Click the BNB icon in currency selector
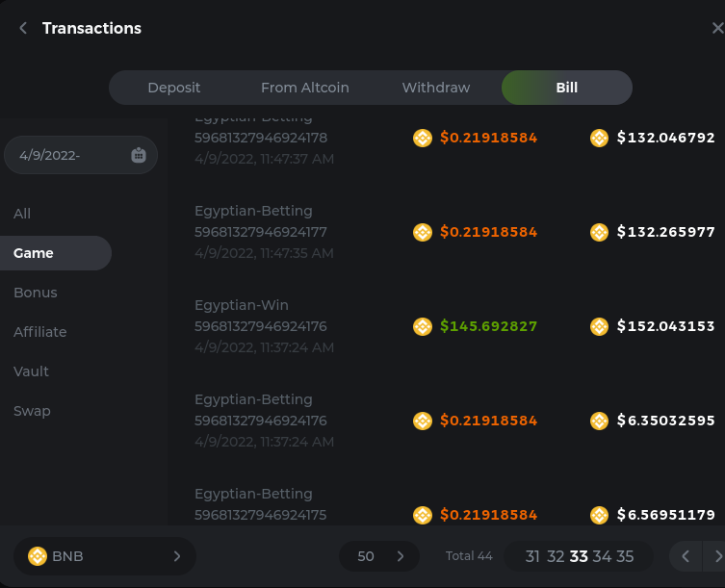This screenshot has width=725, height=588. (38, 556)
